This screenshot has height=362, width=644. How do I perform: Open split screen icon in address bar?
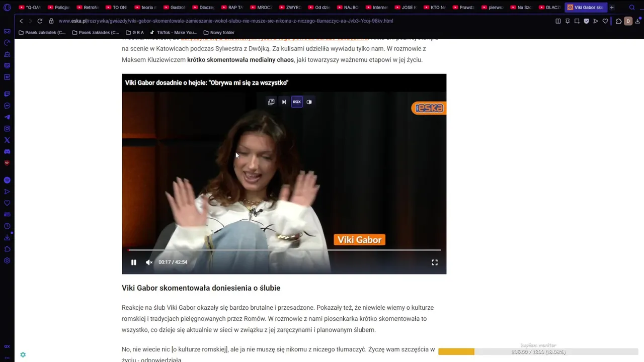click(x=558, y=21)
